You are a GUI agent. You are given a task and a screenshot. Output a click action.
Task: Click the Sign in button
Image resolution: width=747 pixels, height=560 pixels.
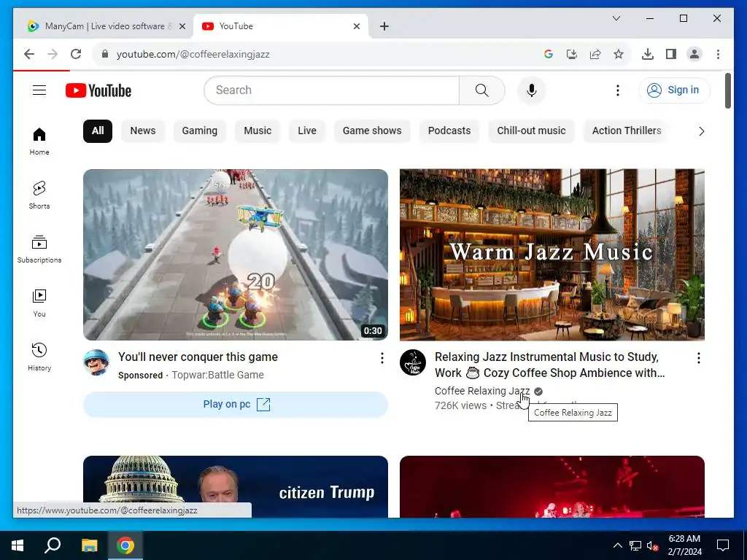674,90
